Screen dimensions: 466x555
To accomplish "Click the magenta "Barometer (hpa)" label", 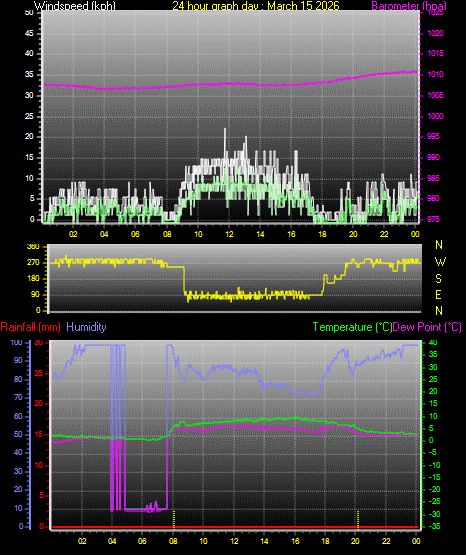I will [409, 5].
